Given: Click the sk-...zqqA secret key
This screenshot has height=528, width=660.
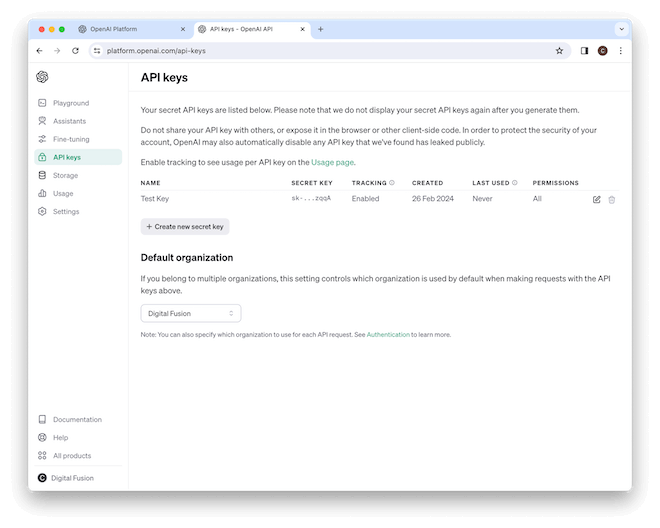Looking at the screenshot, I should (311, 198).
